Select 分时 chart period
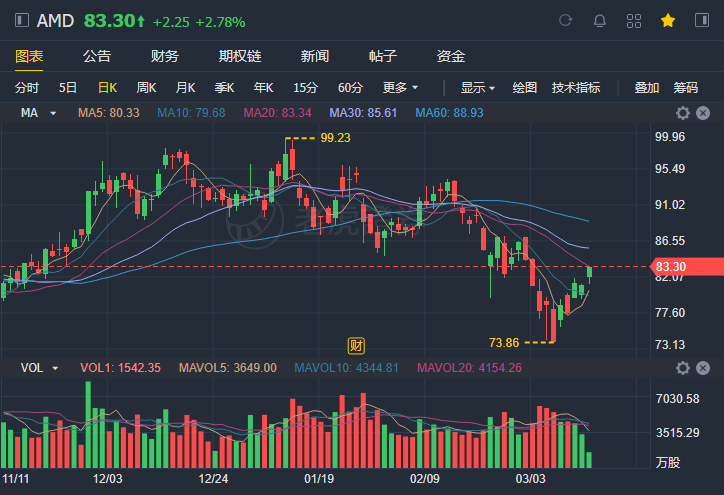 (x=27, y=87)
